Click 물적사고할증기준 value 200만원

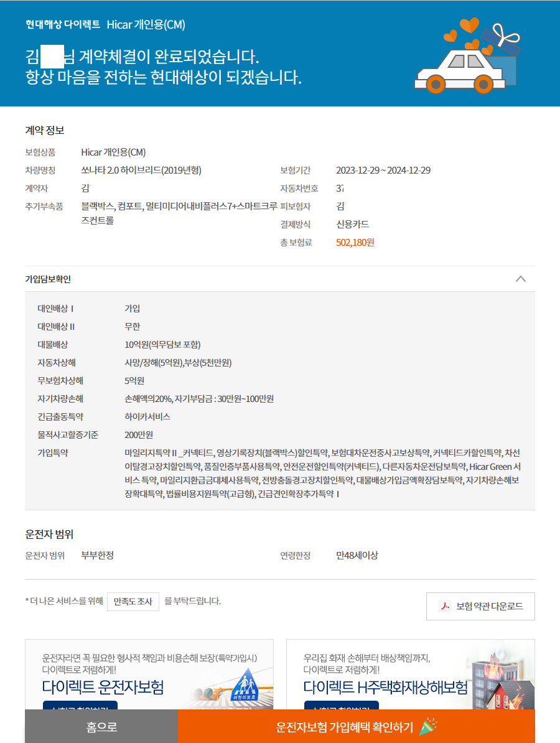click(x=139, y=435)
